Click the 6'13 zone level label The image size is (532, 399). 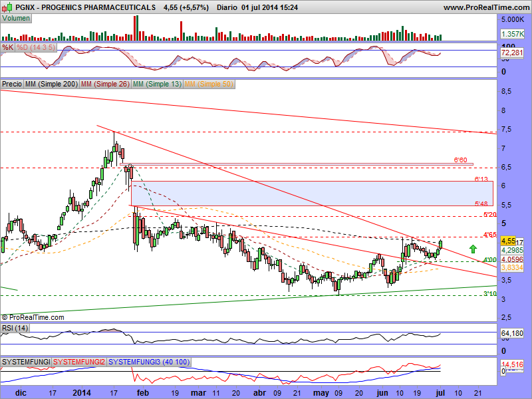481,179
